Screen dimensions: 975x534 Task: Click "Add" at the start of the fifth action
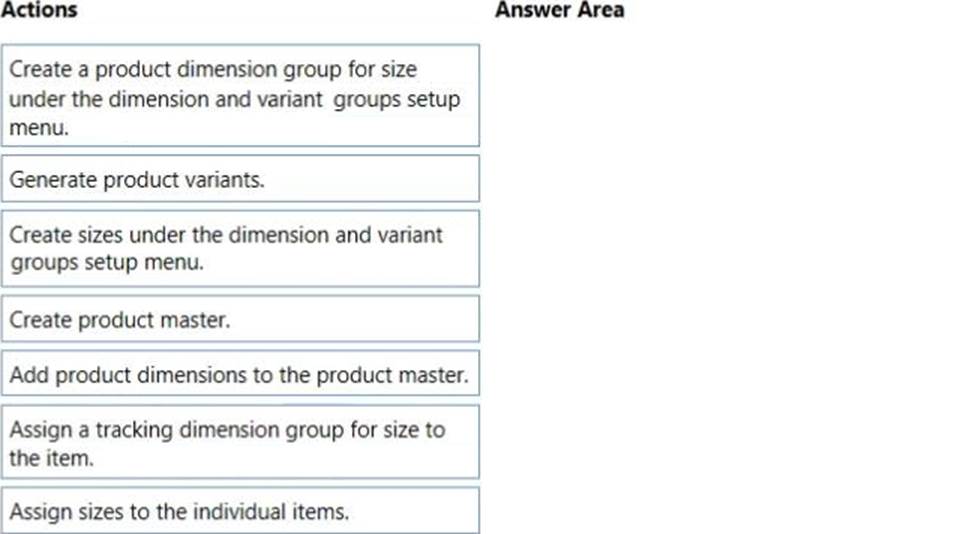(x=28, y=375)
